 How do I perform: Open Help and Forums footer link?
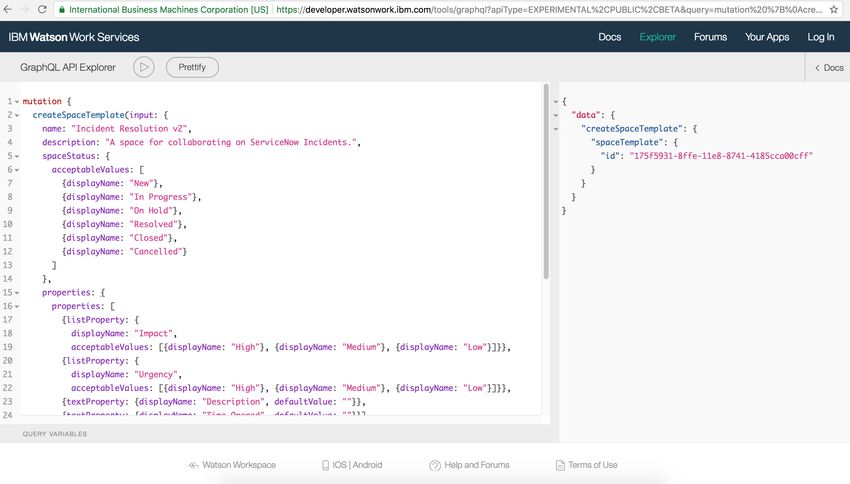[x=476, y=465]
